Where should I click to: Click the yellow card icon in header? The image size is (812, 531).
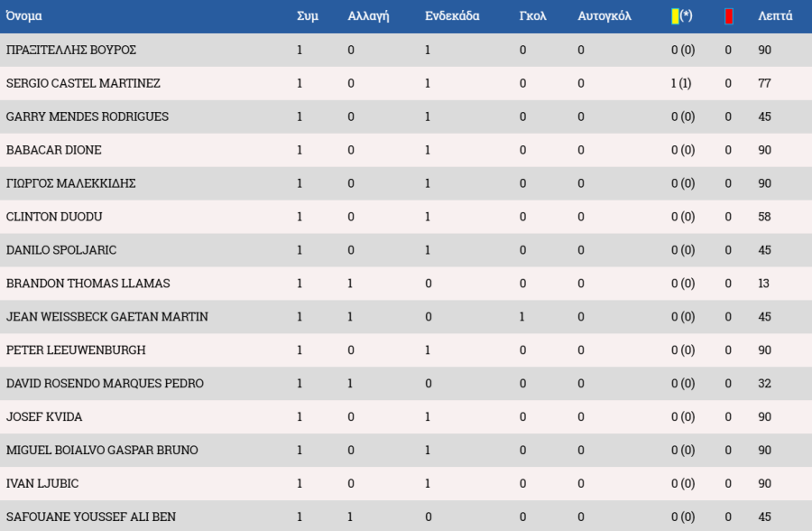[675, 16]
